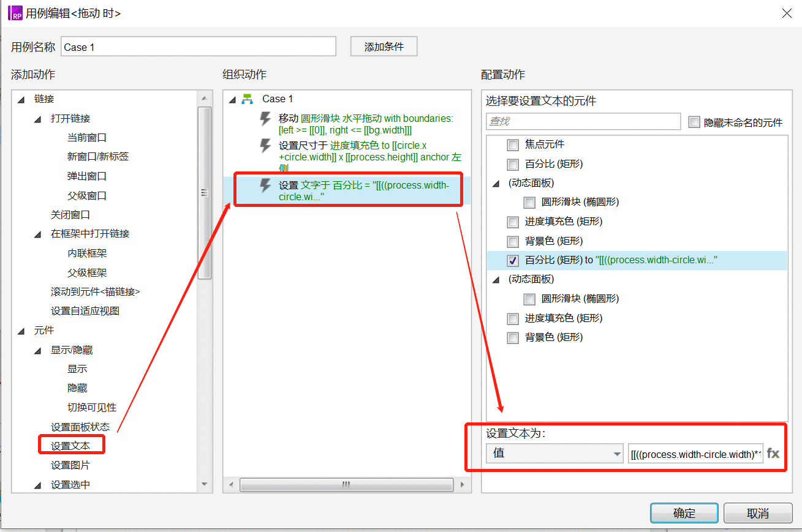Screen dimensions: 802x532
Task: Open the 值 dropdown
Action: coord(554,454)
